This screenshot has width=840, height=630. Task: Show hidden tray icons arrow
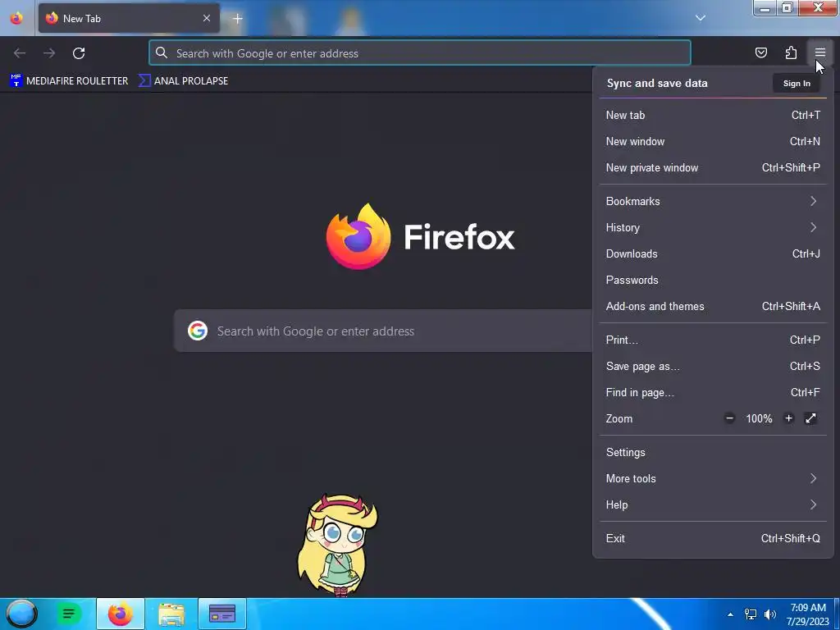pos(730,614)
